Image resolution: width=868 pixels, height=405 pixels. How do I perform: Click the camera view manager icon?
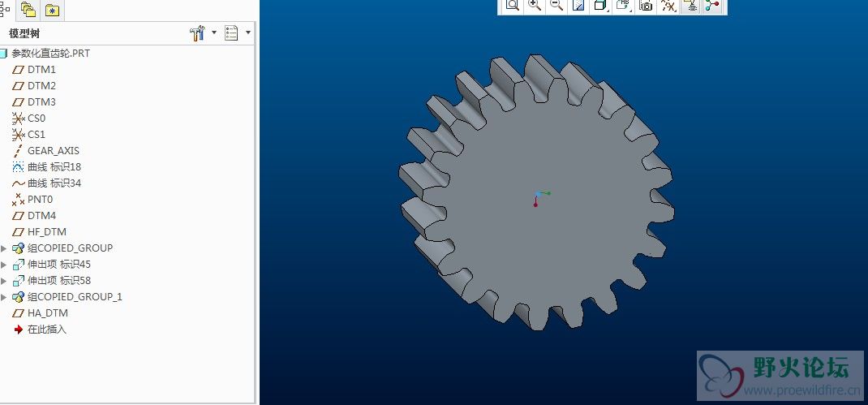[646, 5]
